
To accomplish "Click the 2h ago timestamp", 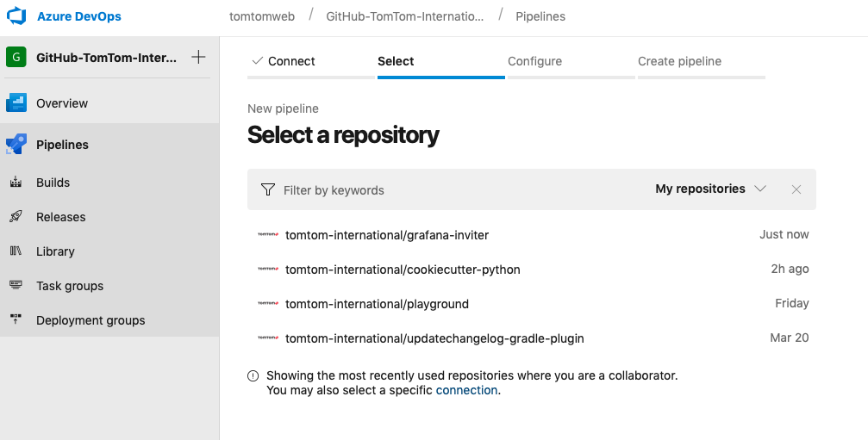I will click(x=790, y=269).
